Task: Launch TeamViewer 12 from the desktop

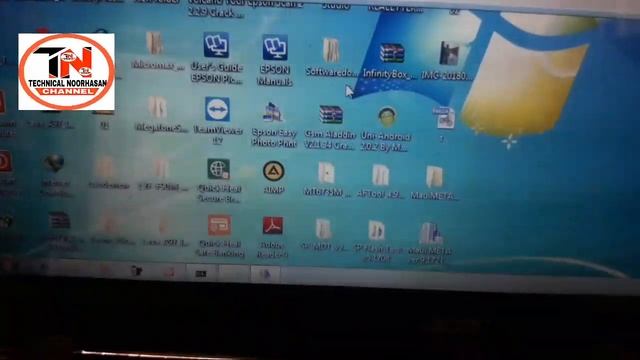Action: click(217, 109)
